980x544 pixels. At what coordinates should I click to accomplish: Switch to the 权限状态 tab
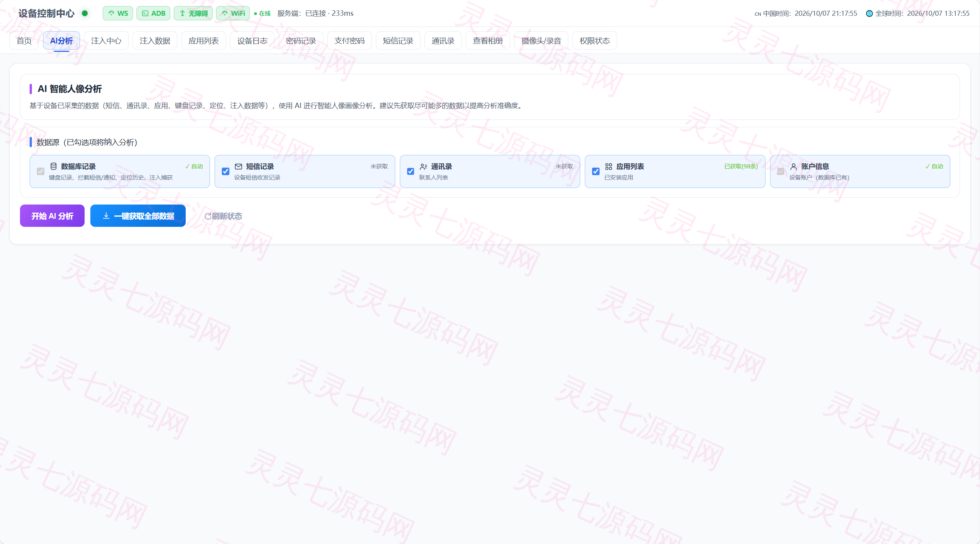pos(595,41)
